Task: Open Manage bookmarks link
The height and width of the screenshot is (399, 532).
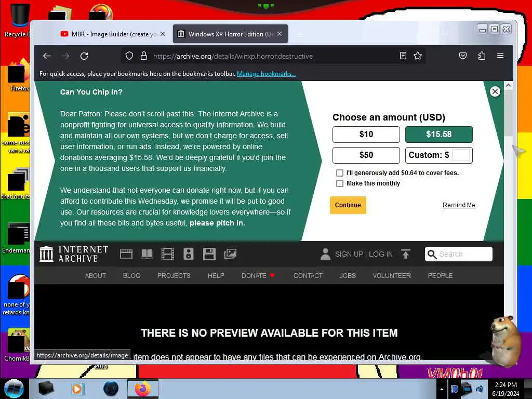Action: click(x=267, y=74)
